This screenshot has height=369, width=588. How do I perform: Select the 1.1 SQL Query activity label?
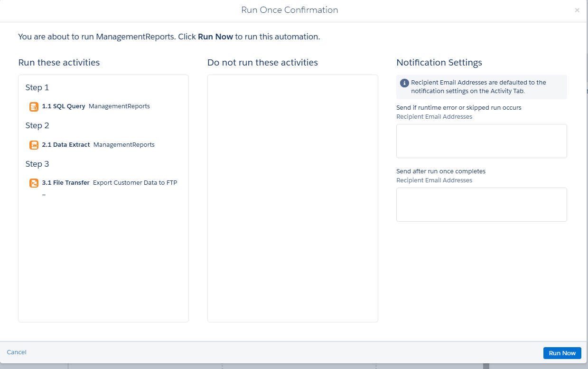(64, 106)
